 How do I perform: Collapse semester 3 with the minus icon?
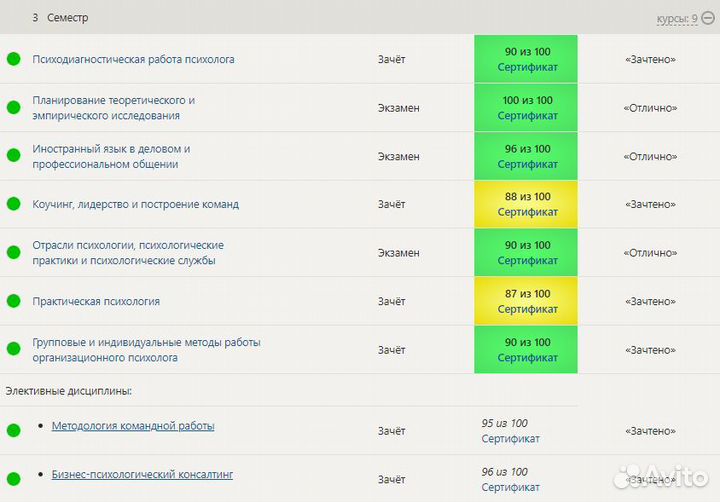tap(709, 18)
